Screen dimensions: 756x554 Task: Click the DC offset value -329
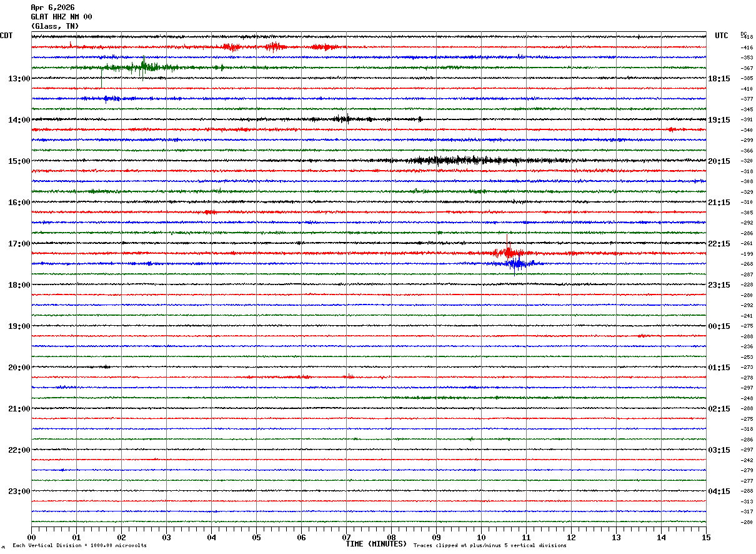point(747,192)
